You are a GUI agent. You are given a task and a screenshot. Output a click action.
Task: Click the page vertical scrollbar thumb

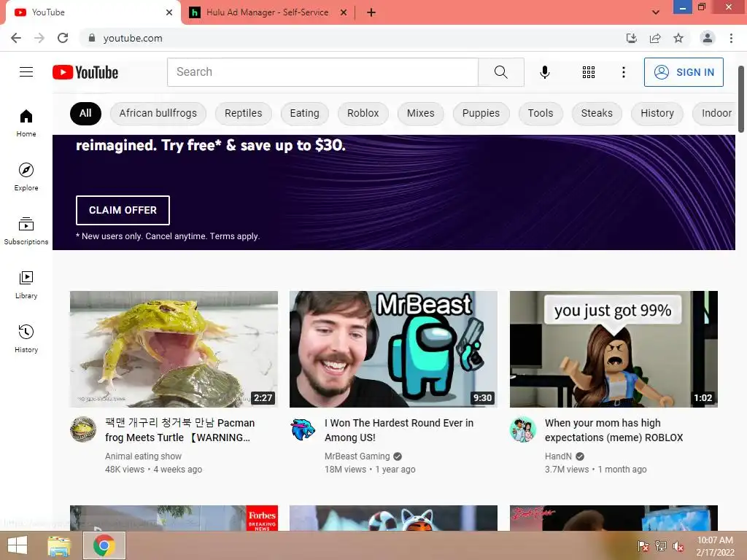click(741, 99)
